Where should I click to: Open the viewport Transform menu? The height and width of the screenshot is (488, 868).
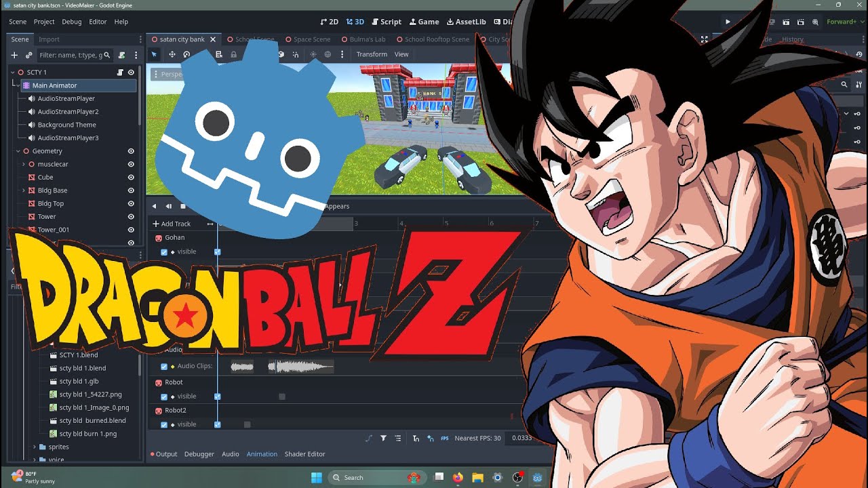click(372, 54)
